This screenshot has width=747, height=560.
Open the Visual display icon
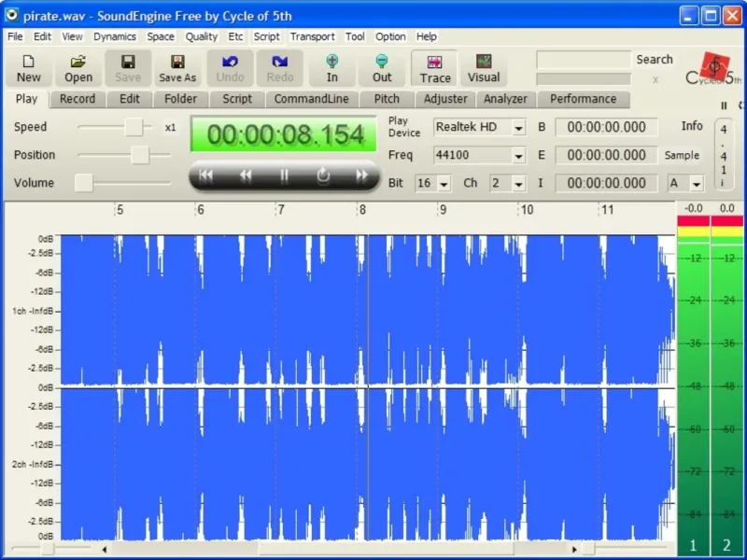[484, 68]
